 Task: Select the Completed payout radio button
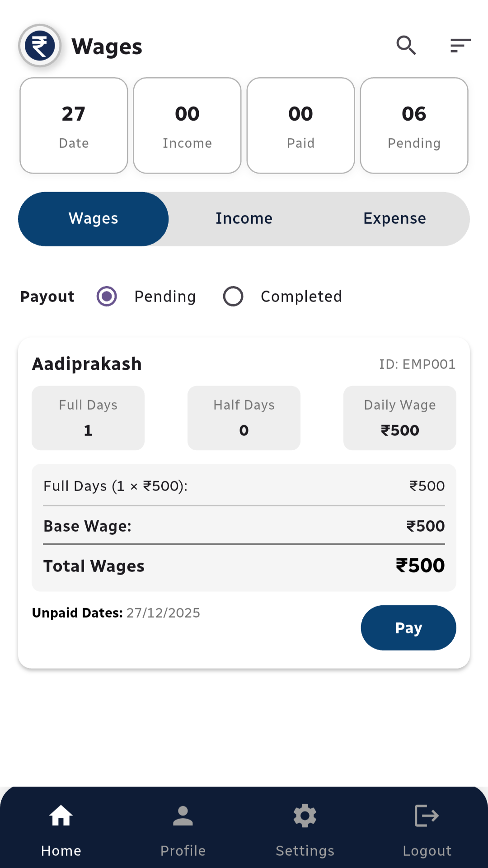pyautogui.click(x=233, y=297)
